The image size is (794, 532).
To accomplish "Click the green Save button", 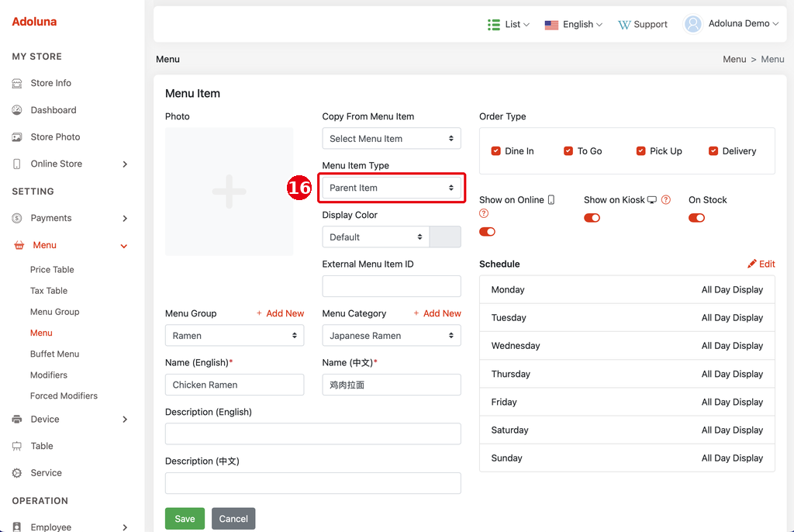I will [x=185, y=519].
